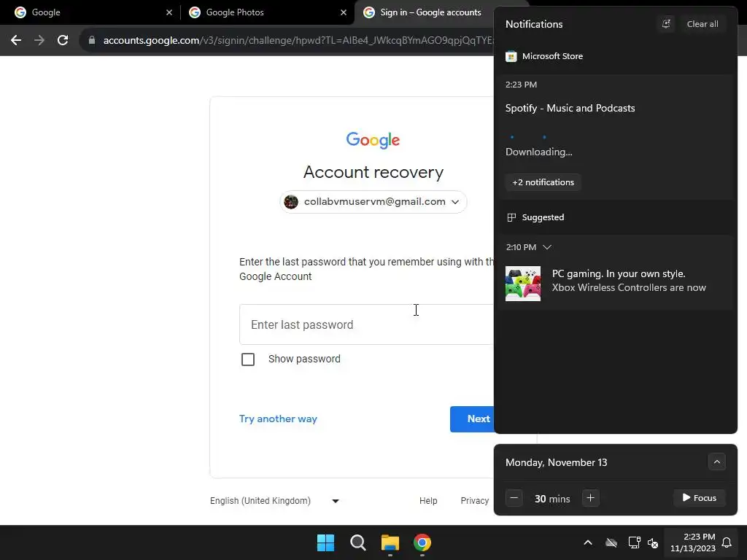The width and height of the screenshot is (747, 560).
Task: Click the Suggested group icon
Action: tap(511, 217)
